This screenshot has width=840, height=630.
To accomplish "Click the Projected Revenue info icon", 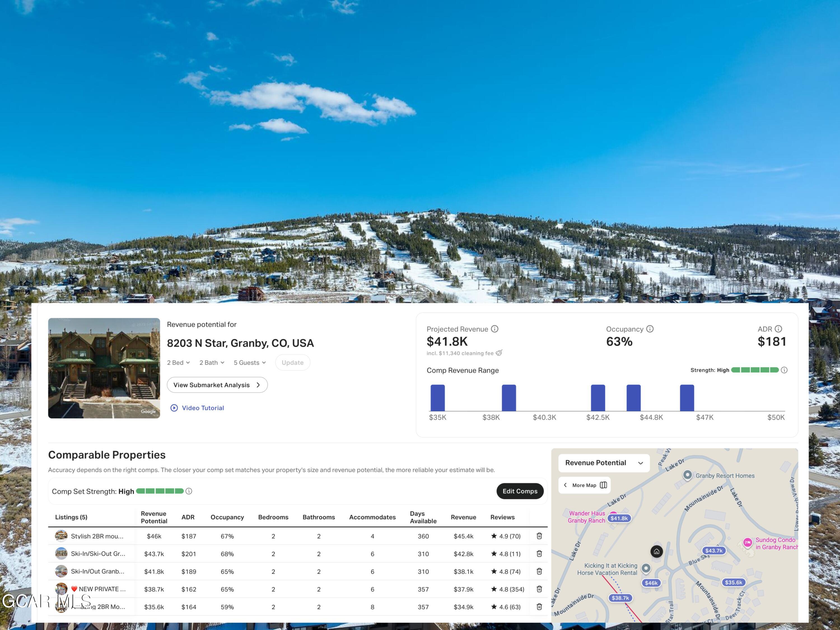I will (x=494, y=329).
